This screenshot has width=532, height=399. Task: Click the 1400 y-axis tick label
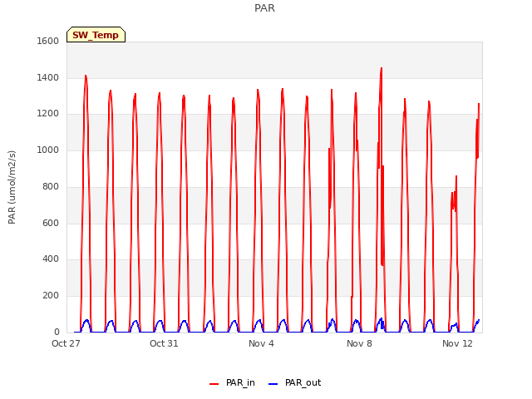[x=48, y=77]
